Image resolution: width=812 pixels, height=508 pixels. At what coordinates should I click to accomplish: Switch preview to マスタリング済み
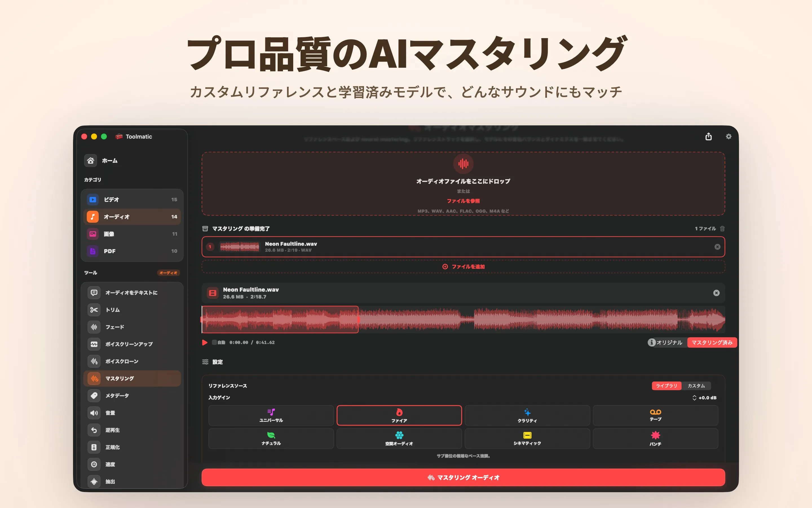[712, 342]
